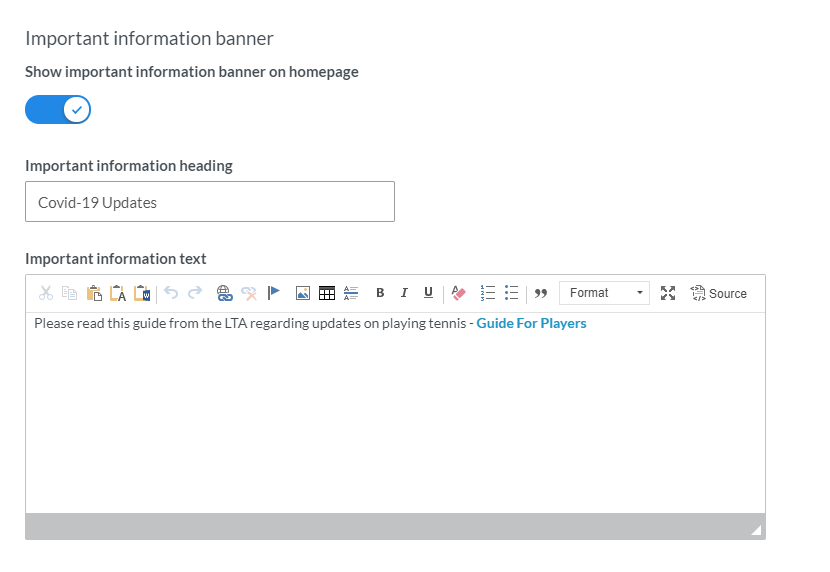
Task: Click the Paste icon in editor toolbar
Action: (x=94, y=293)
